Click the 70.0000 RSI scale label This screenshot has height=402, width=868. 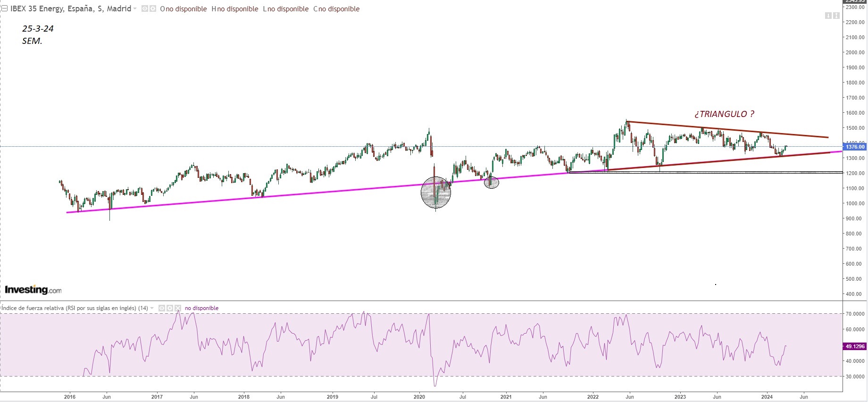[855, 313]
